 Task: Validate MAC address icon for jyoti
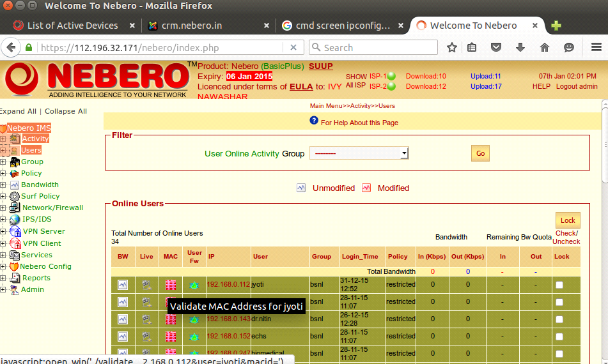[x=171, y=285]
